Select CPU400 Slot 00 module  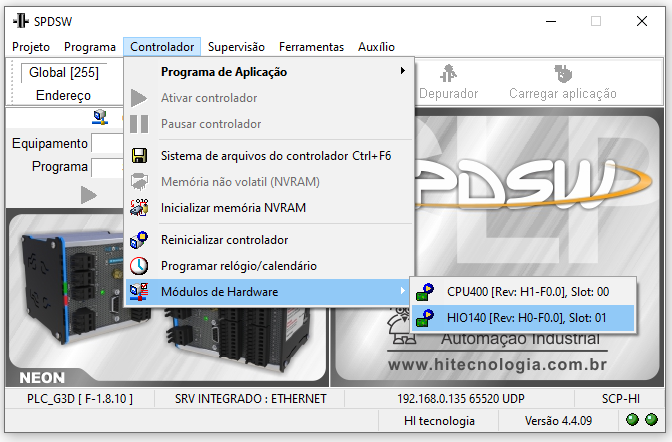click(x=522, y=292)
